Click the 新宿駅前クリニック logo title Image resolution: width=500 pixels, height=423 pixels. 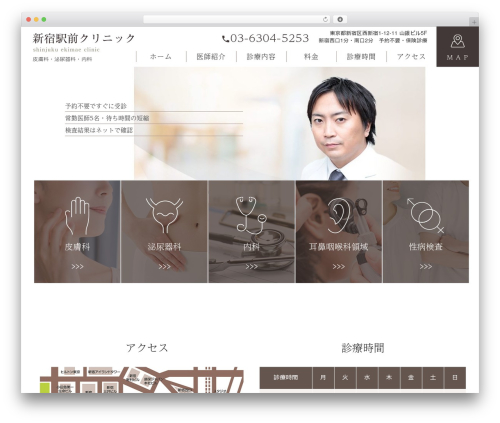tap(84, 38)
